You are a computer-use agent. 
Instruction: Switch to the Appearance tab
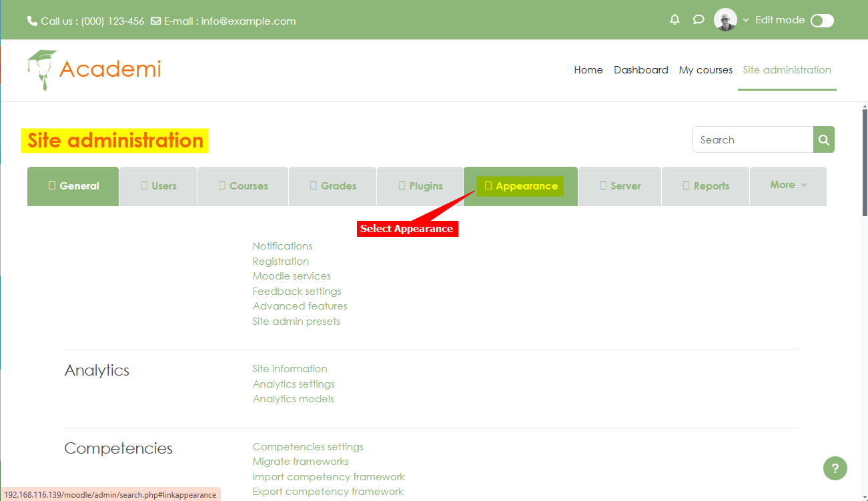pos(520,186)
